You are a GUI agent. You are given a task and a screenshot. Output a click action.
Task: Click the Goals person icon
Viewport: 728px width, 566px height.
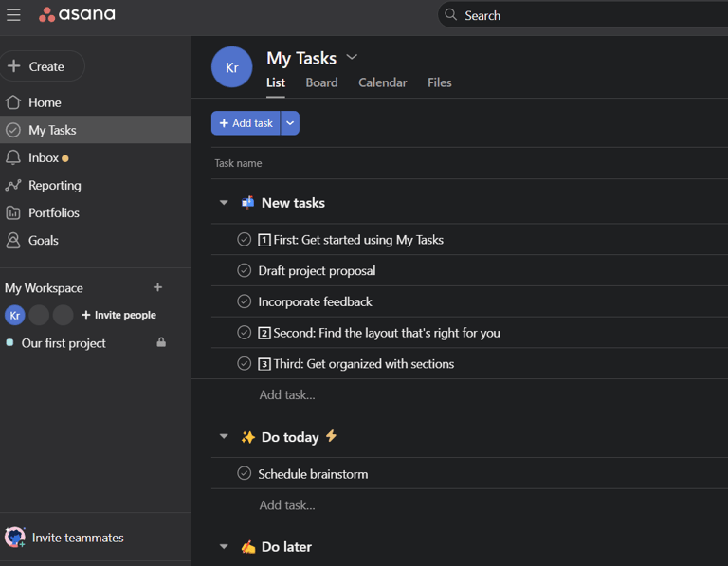(13, 240)
